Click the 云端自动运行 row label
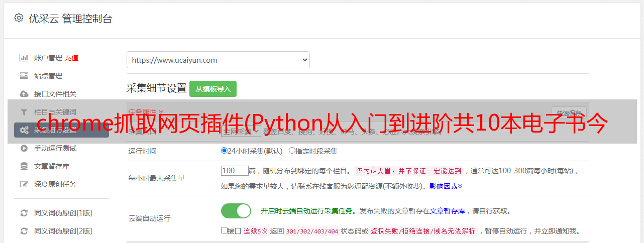This screenshot has width=644, height=243. click(x=150, y=218)
